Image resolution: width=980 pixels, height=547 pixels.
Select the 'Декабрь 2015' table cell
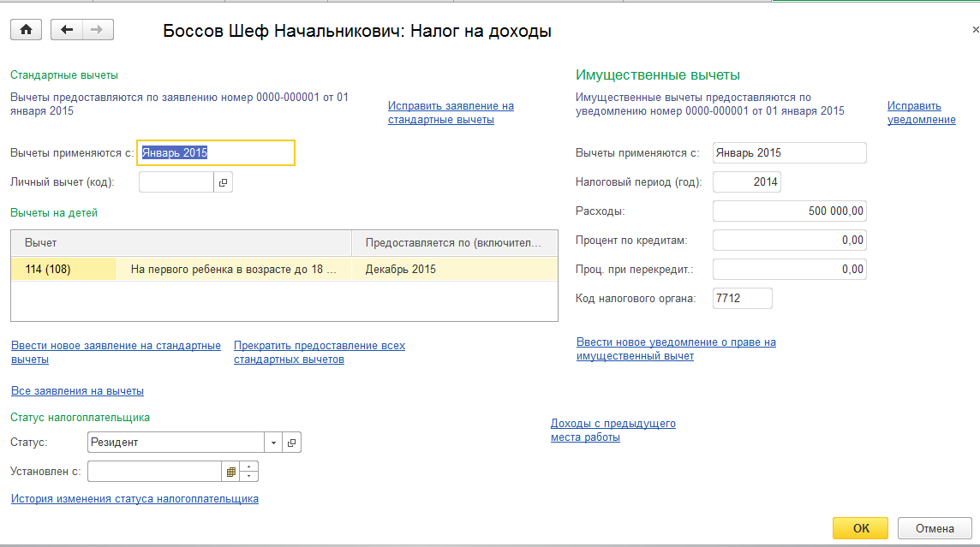454,269
